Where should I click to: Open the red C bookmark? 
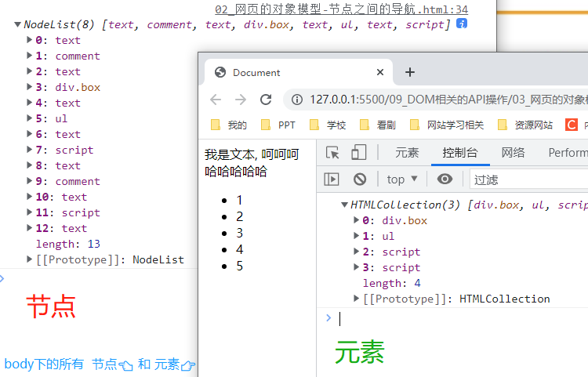pyautogui.click(x=571, y=125)
